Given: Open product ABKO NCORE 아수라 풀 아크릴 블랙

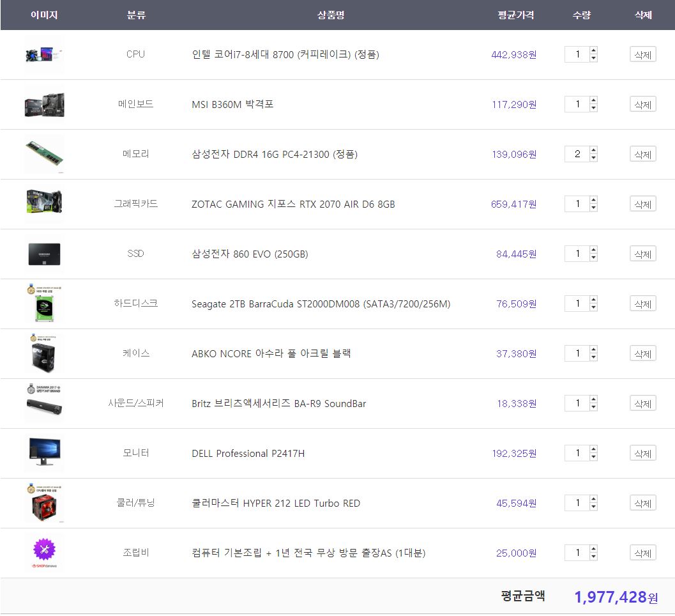Looking at the screenshot, I should click(x=271, y=353).
